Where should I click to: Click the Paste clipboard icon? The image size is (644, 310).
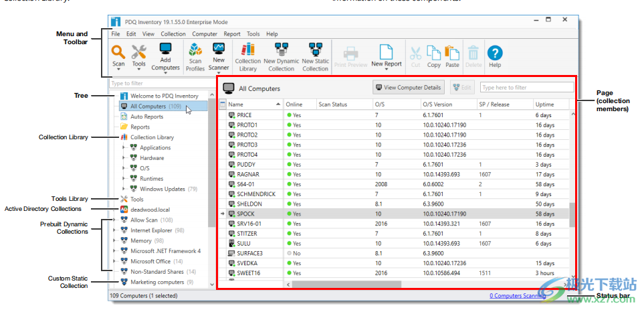click(452, 53)
